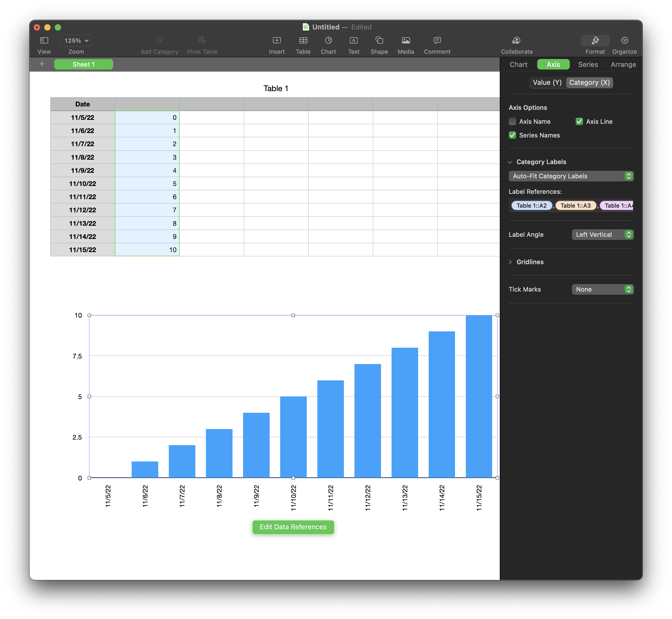Disable the Series Names checkbox
This screenshot has width=672, height=619.
coord(512,135)
